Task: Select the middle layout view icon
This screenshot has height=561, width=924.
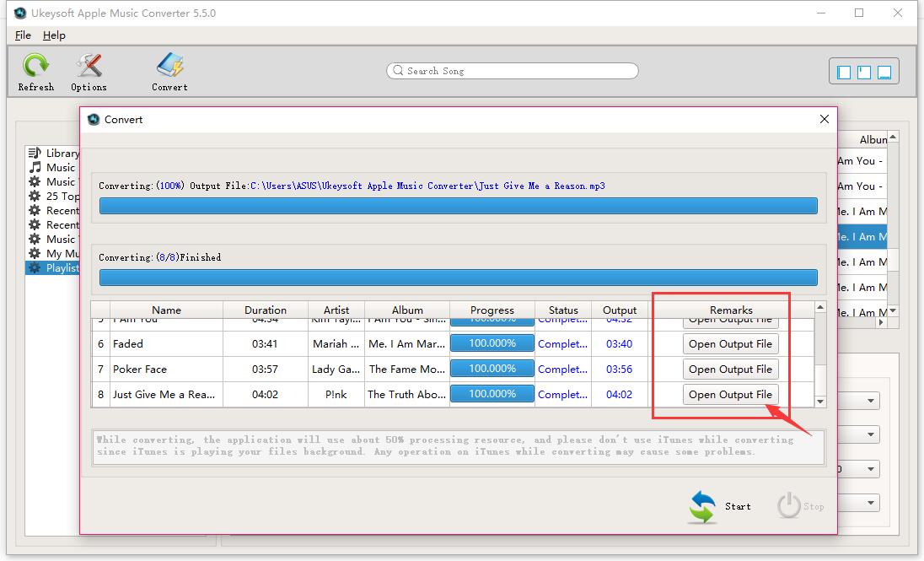Action: tap(864, 73)
